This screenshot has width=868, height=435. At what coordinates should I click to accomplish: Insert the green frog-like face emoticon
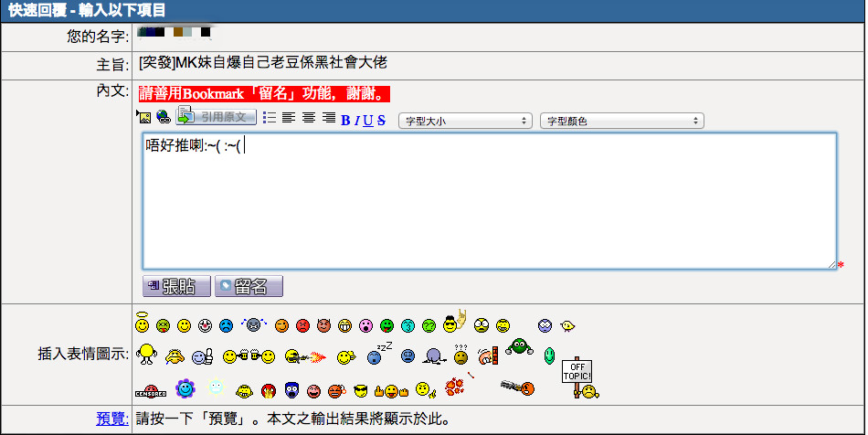click(519, 346)
